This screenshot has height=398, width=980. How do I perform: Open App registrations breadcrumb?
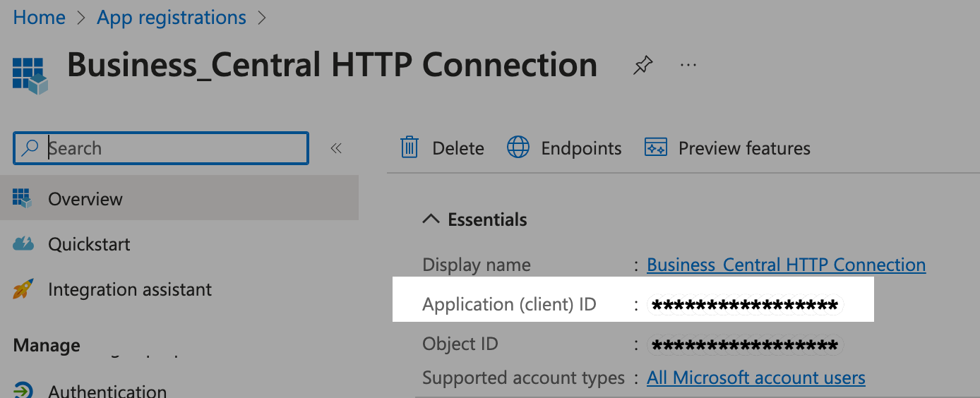172,18
